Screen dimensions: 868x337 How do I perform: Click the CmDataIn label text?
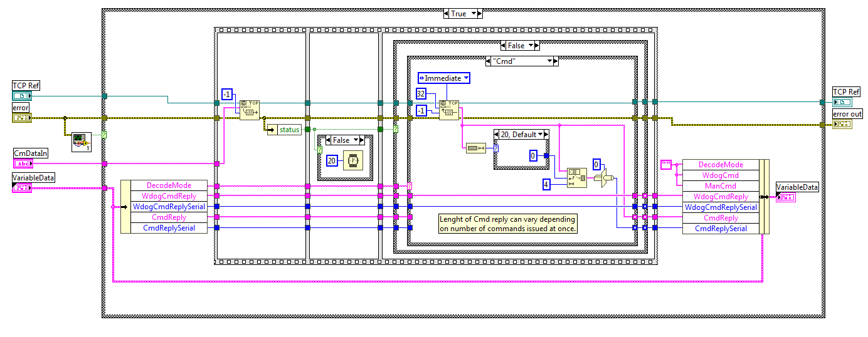click(31, 153)
